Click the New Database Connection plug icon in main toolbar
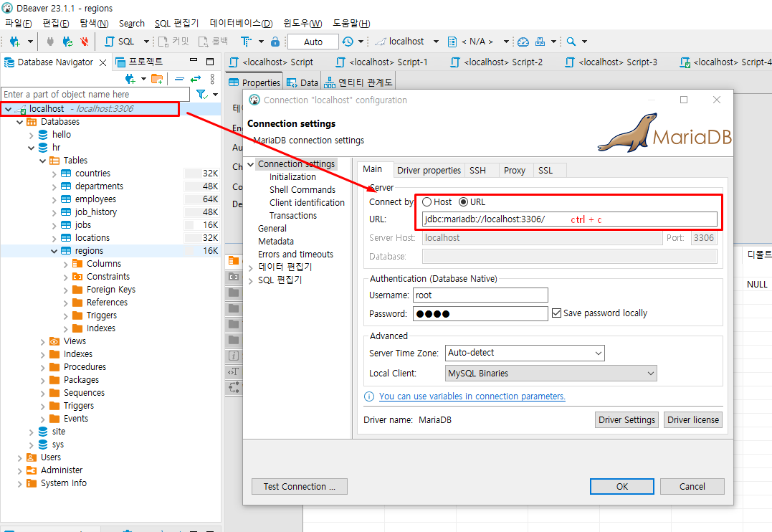 15,42
